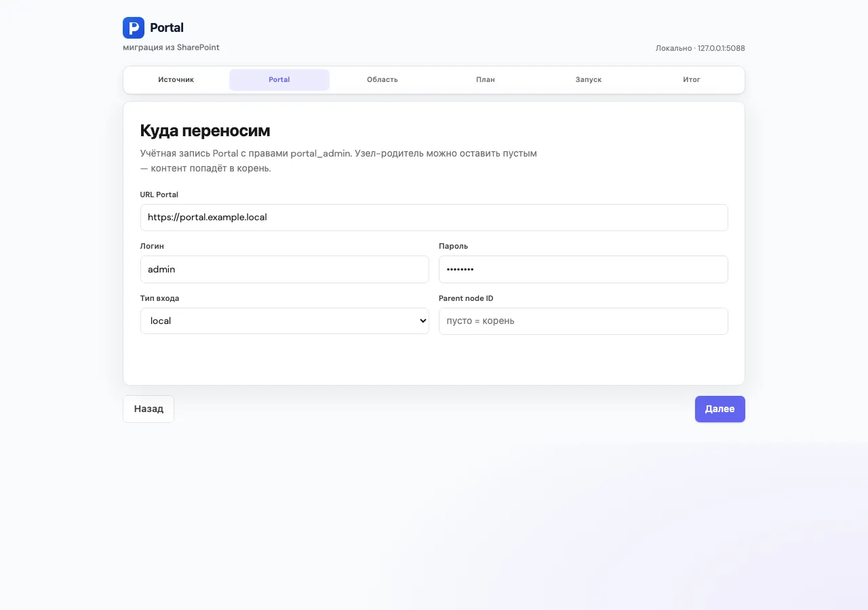The width and height of the screenshot is (868, 610).
Task: Open the Итог step tab
Action: [x=692, y=80]
